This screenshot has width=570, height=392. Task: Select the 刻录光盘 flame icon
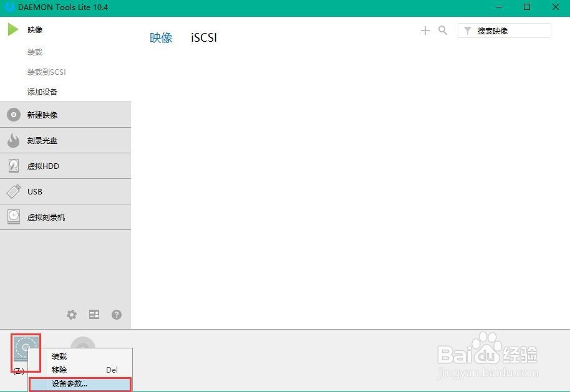[x=14, y=140]
